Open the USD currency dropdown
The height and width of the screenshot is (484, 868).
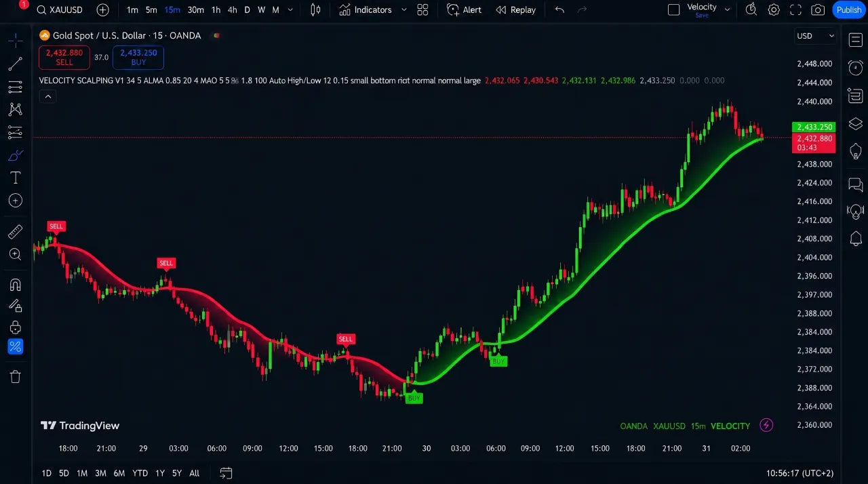point(814,36)
